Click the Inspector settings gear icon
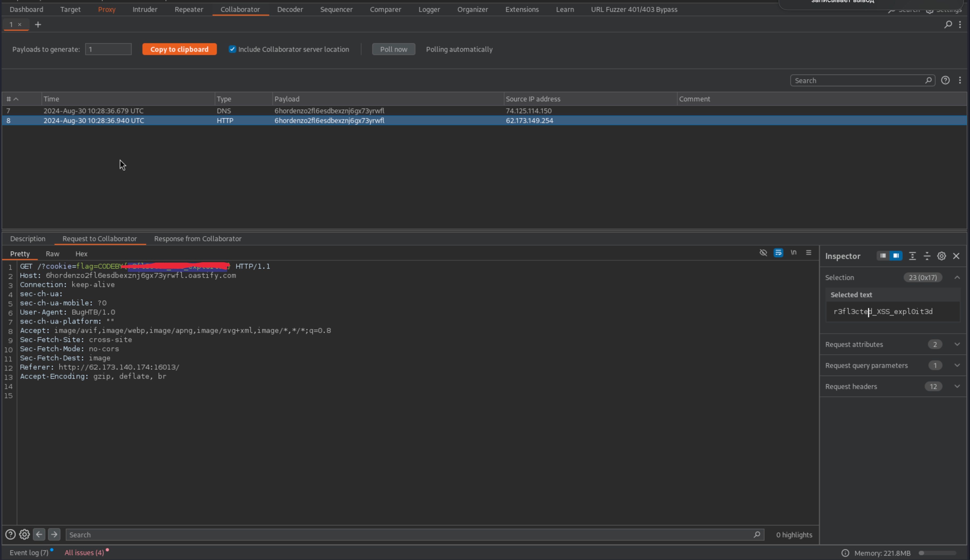Image resolution: width=970 pixels, height=560 pixels. pyautogui.click(x=941, y=256)
